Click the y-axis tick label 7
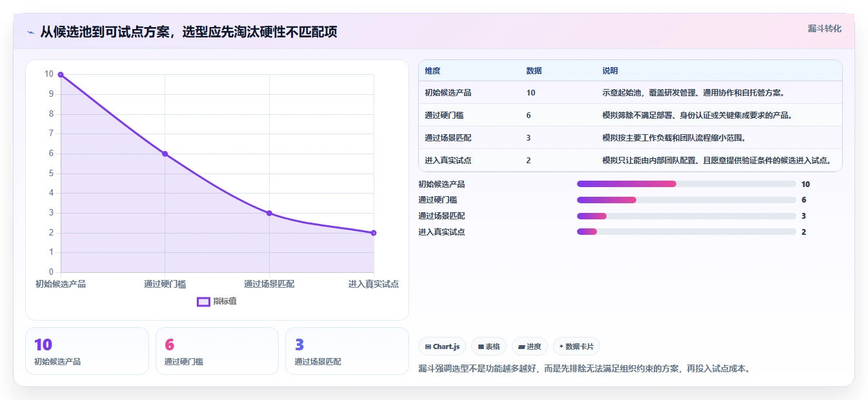The height and width of the screenshot is (400, 868). pyautogui.click(x=51, y=134)
